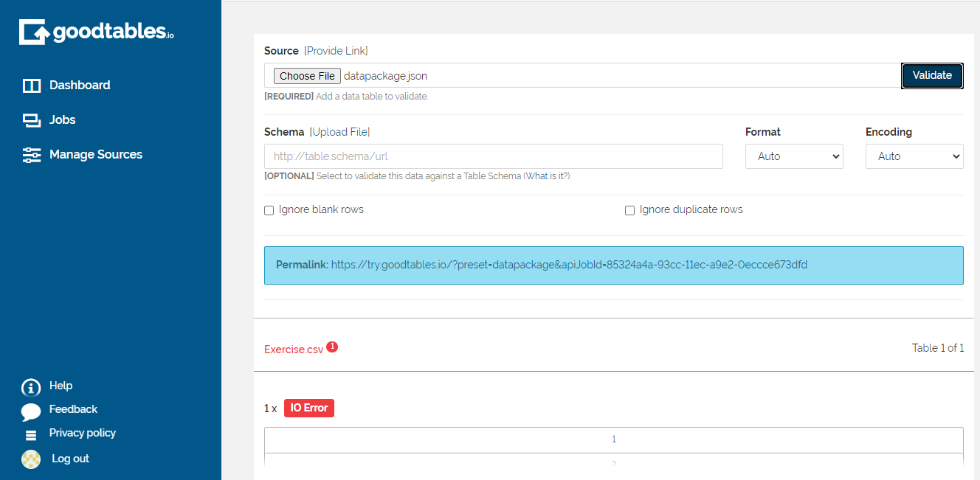Go to the Jobs page
This screenshot has width=980, height=480.
point(63,119)
